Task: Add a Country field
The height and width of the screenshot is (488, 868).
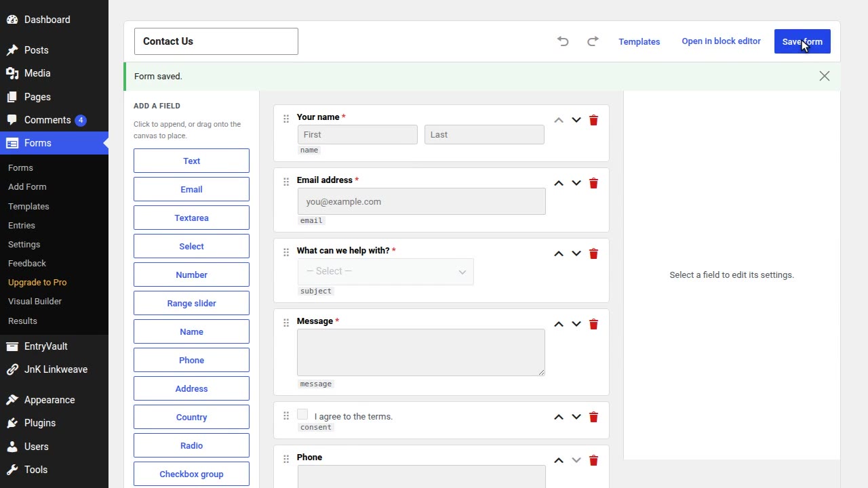Action: click(x=191, y=417)
